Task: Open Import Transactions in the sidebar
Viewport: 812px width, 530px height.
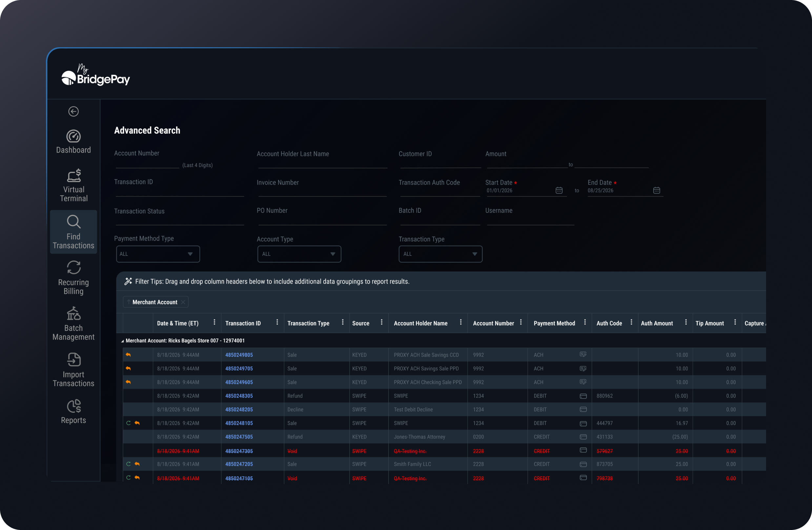Action: tap(73, 370)
